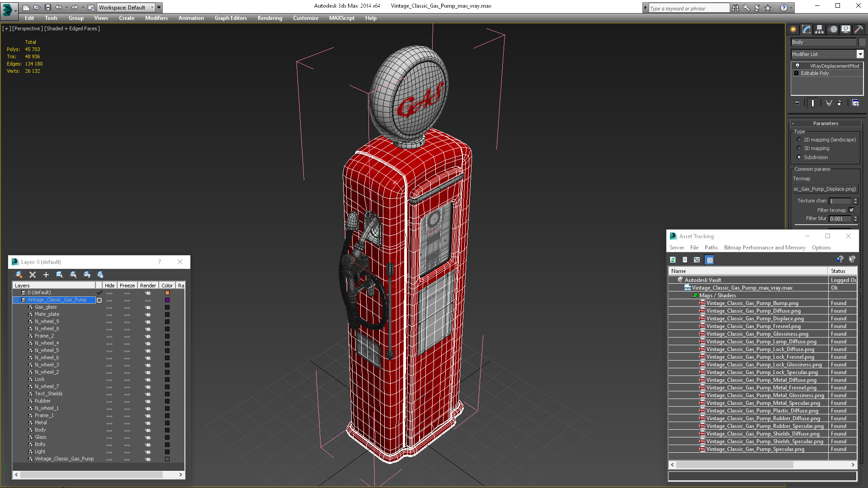The width and height of the screenshot is (868, 488).
Task: Click Delete Layer X icon
Action: pos(33,275)
